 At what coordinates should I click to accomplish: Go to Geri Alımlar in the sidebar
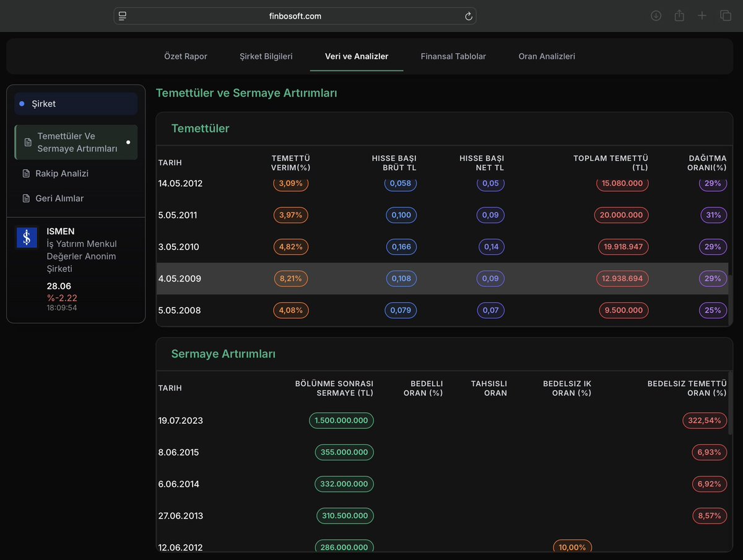(59, 199)
